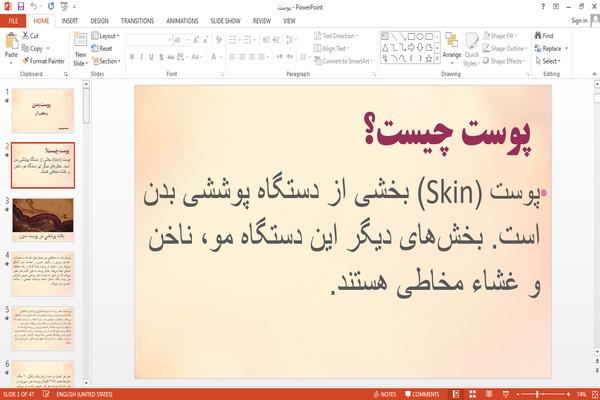
Task: Open Shape Effects dropdown
Action: (504, 61)
